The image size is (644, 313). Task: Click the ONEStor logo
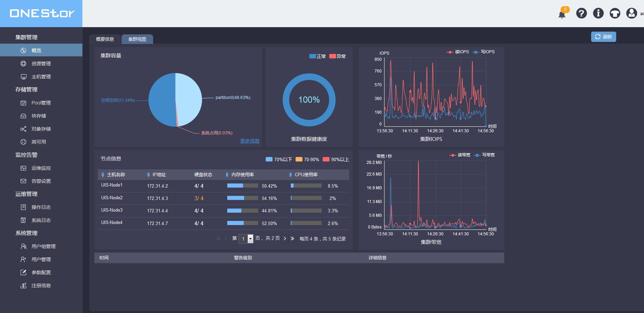42,13
